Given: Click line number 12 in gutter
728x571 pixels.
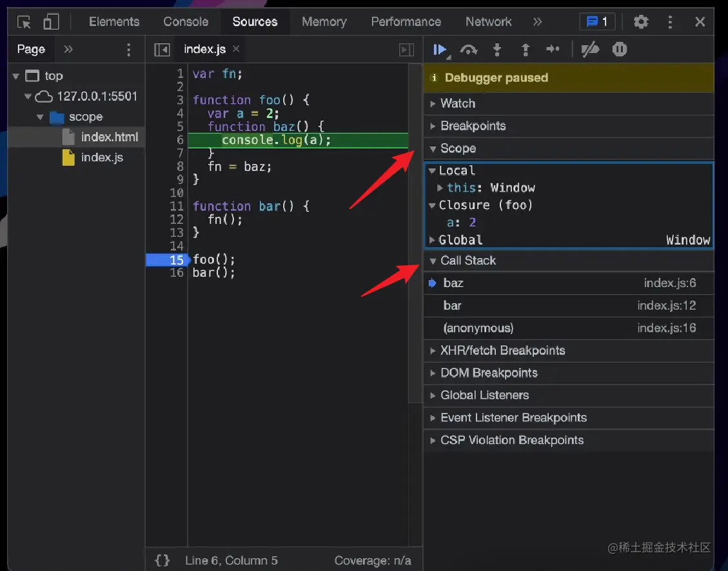Looking at the screenshot, I should pos(177,219).
